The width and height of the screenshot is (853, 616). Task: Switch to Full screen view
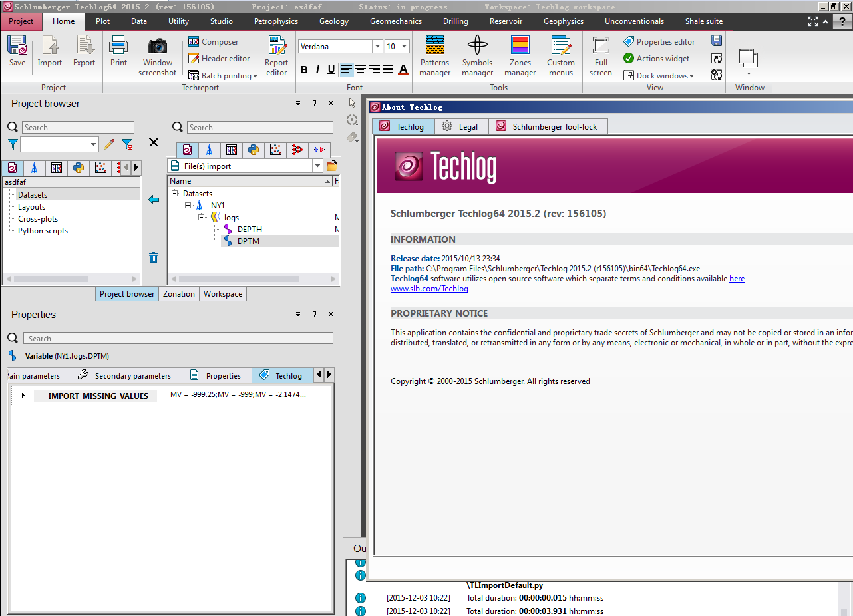601,57
